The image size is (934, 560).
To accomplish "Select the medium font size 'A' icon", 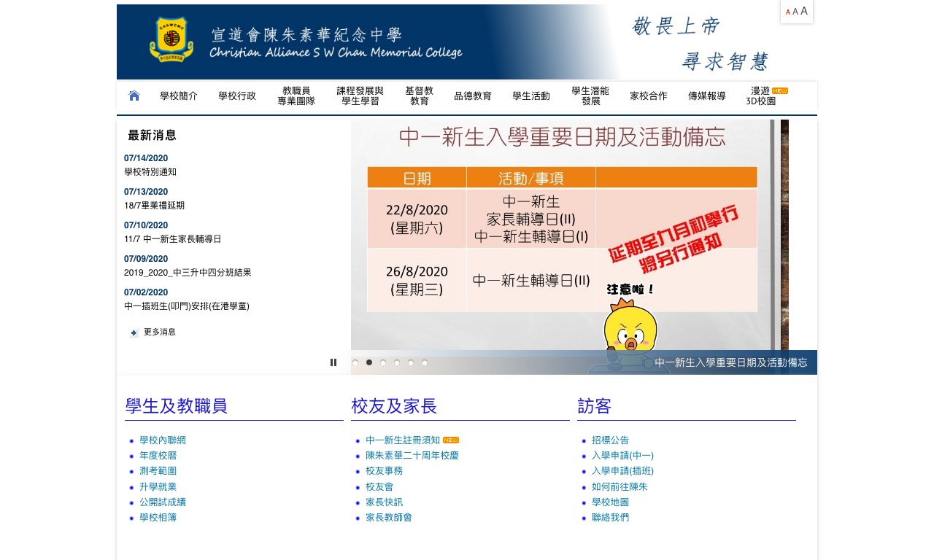I will tap(795, 12).
